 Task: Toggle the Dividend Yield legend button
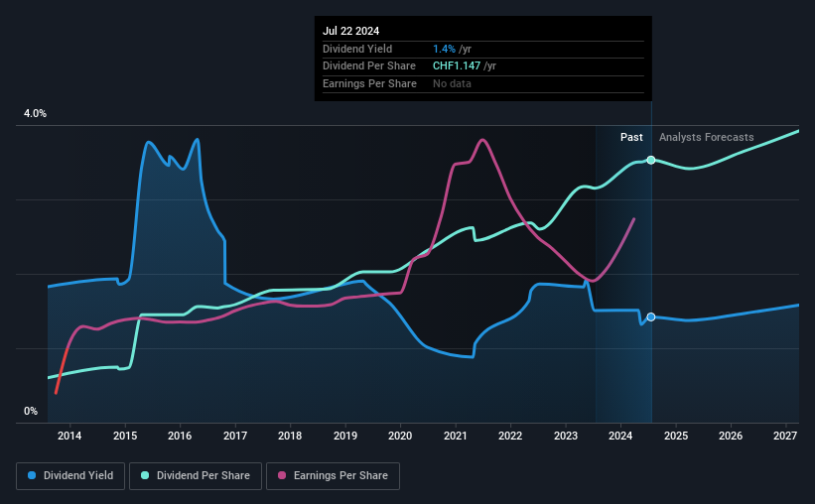(70, 475)
